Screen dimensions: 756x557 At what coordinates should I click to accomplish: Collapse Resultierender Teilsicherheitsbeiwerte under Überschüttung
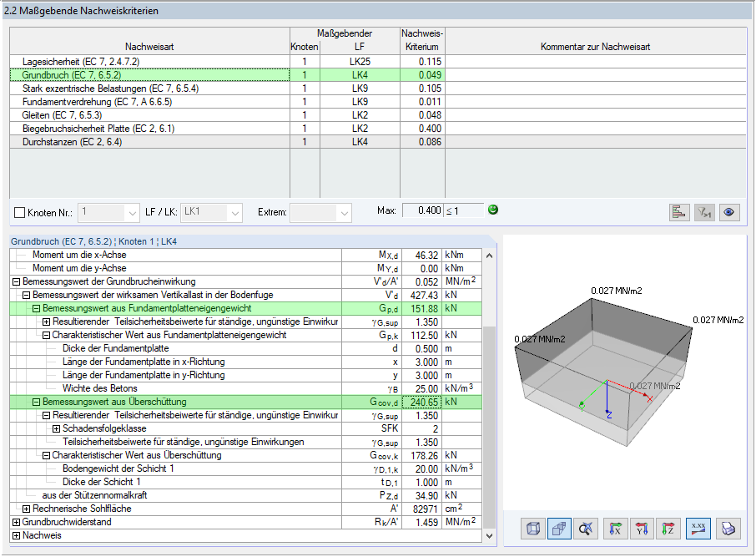[46, 416]
